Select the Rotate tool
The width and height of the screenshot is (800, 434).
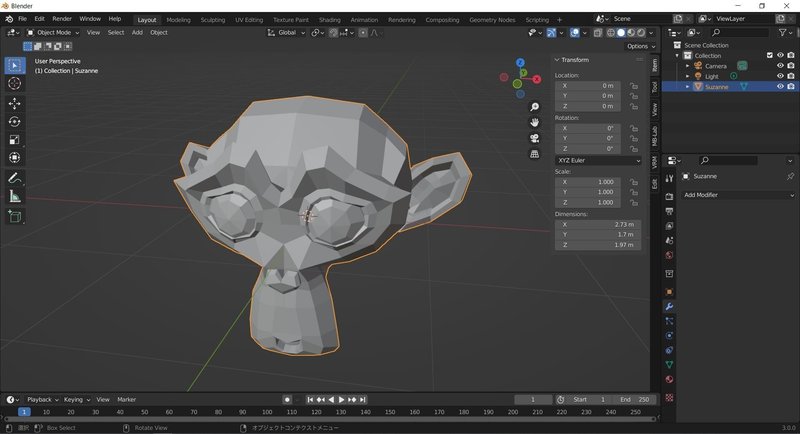15,121
